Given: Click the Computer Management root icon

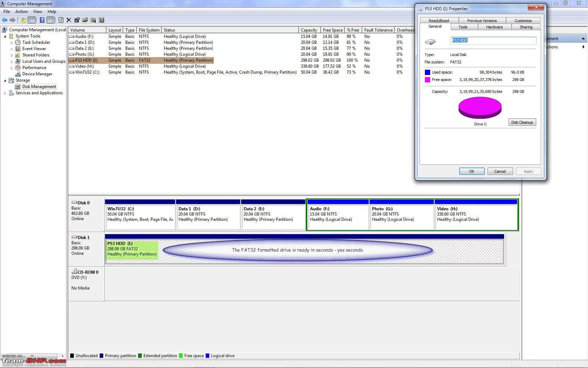Looking at the screenshot, I should pos(5,30).
